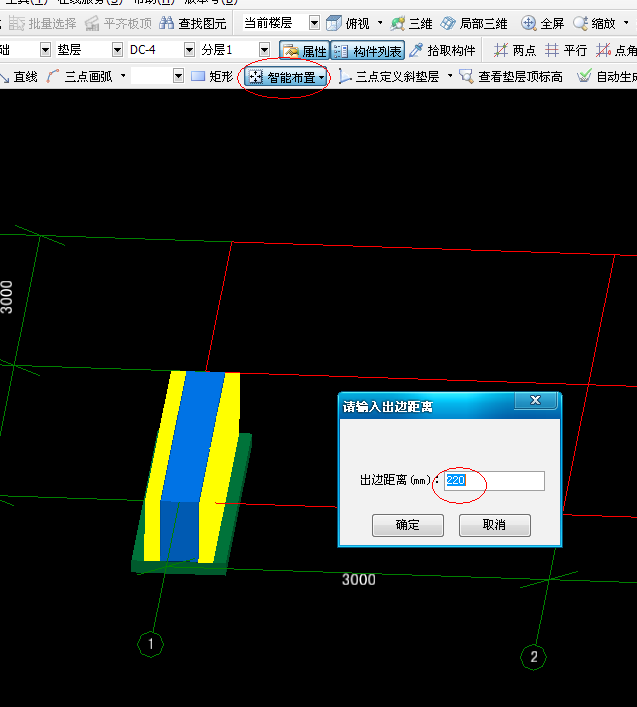
Task: Click view cushion top elevation (查看垫层顶标高) tool
Action: click(511, 77)
